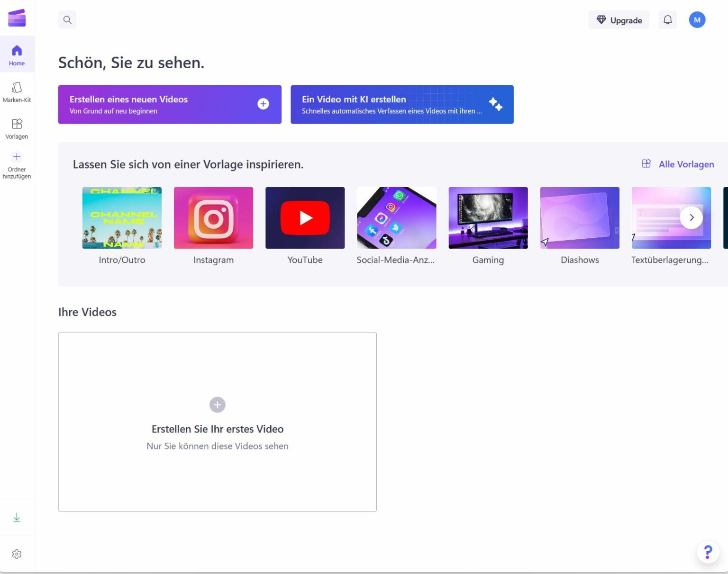Open the notification bell
This screenshot has width=728, height=574.
pyautogui.click(x=668, y=20)
